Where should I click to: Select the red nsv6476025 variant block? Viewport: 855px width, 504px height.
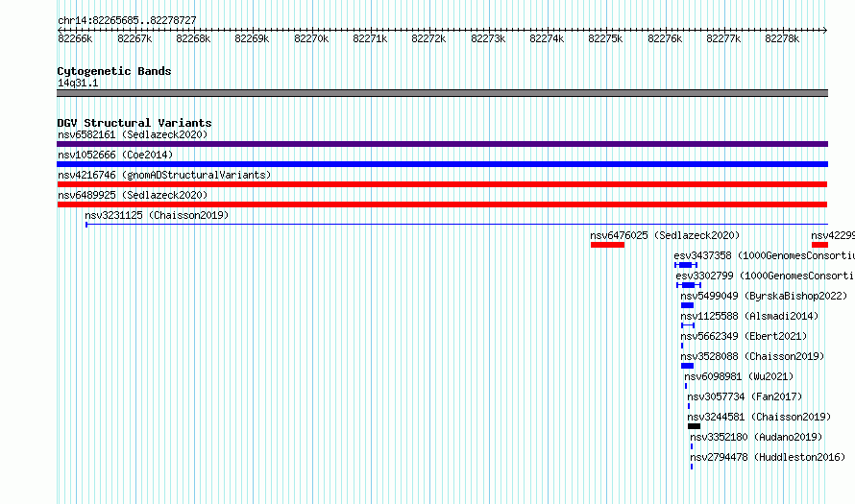pyautogui.click(x=607, y=245)
